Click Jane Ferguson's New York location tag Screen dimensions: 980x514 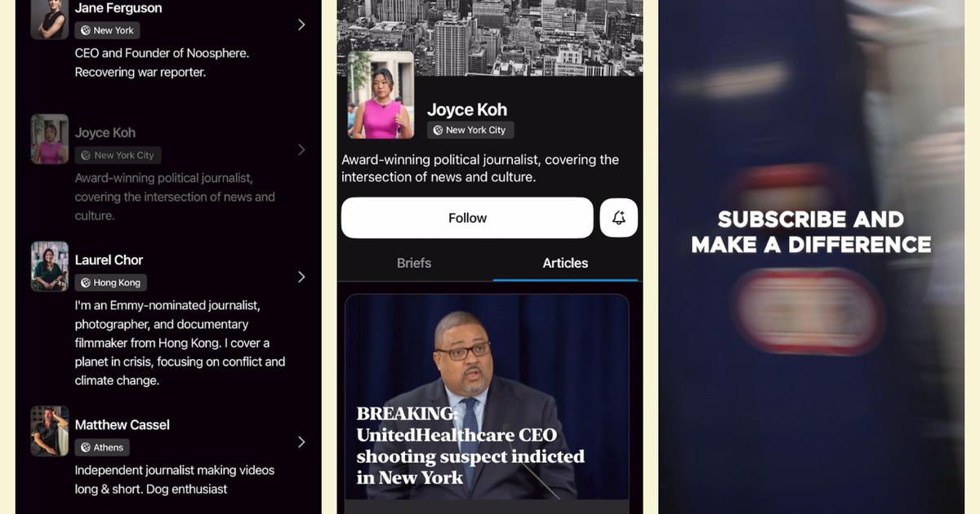point(108,30)
